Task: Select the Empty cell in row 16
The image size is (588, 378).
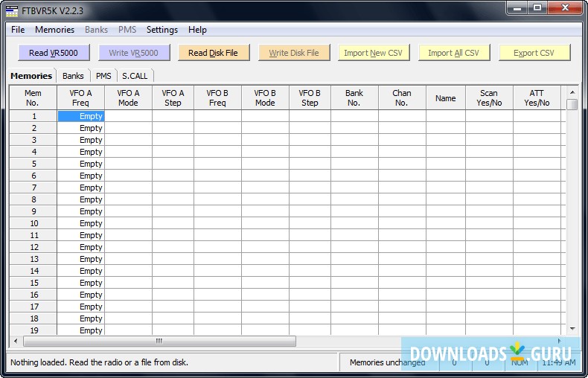Action: coord(80,295)
